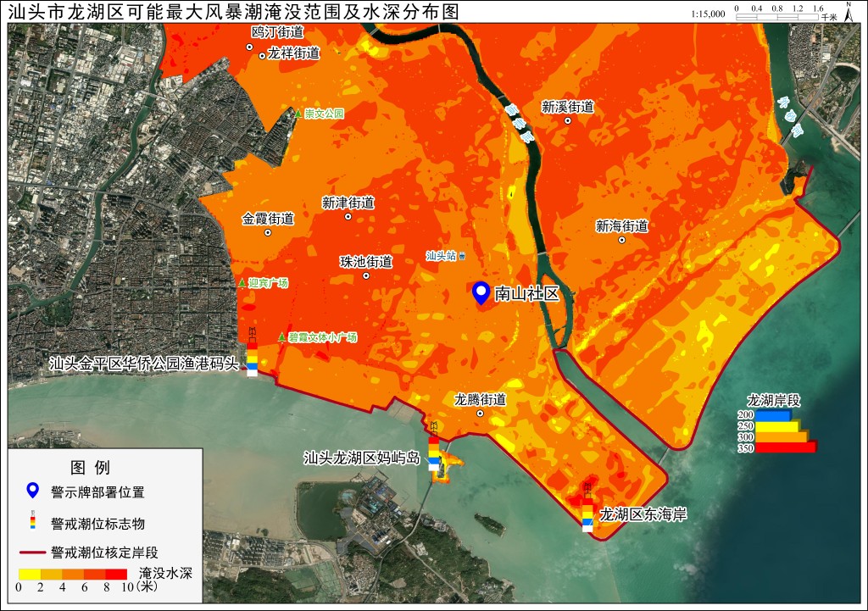Click the 南山社区 label
Screen dimensions: 868x611
click(x=526, y=293)
